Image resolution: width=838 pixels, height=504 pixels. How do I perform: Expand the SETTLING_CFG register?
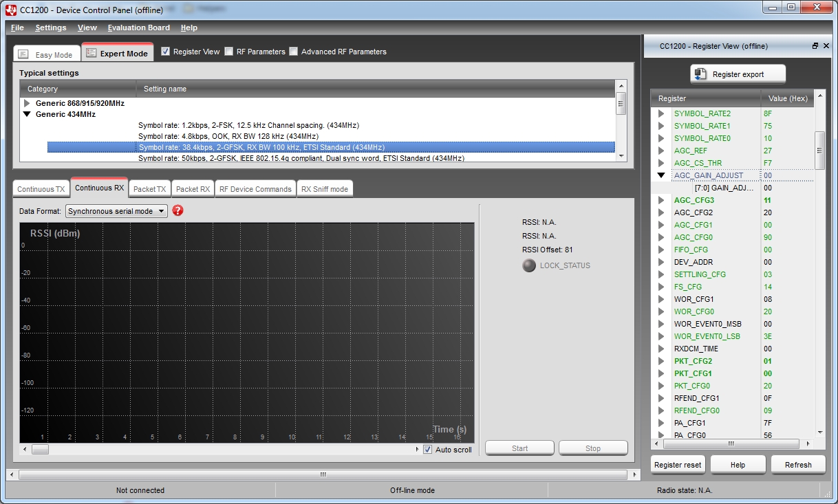[661, 274]
